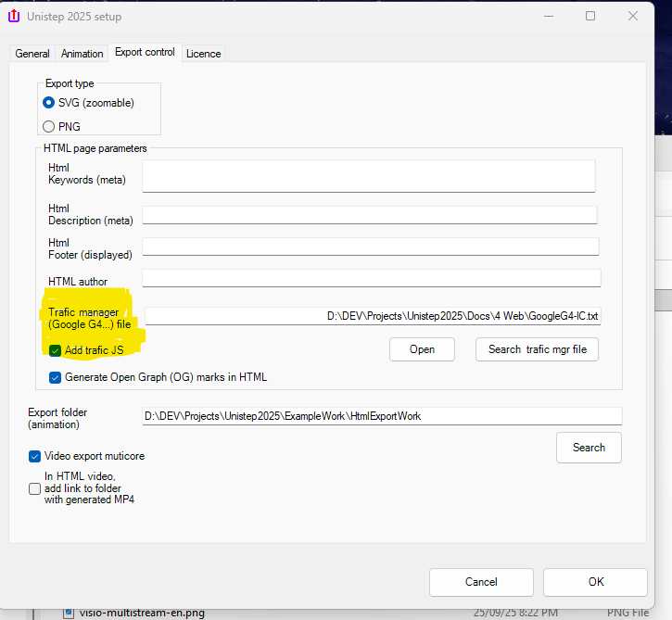The height and width of the screenshot is (620, 672).
Task: Toggle Generate Open Graph marks checkbox
Action: (57, 377)
